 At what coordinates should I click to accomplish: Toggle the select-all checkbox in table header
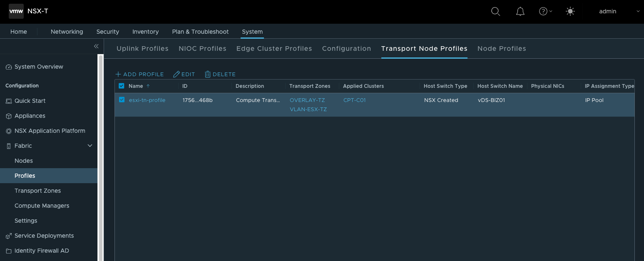click(122, 86)
